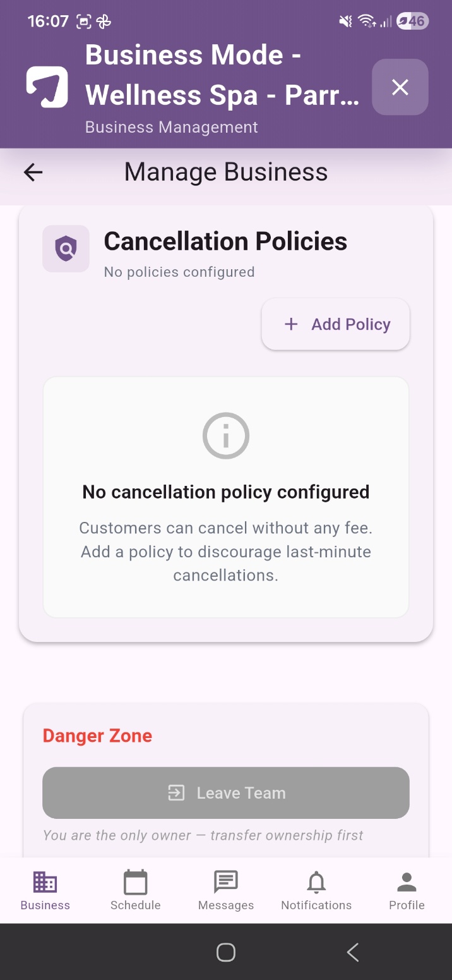The height and width of the screenshot is (980, 452).
Task: Close Business Mode with the X button
Action: tap(400, 87)
